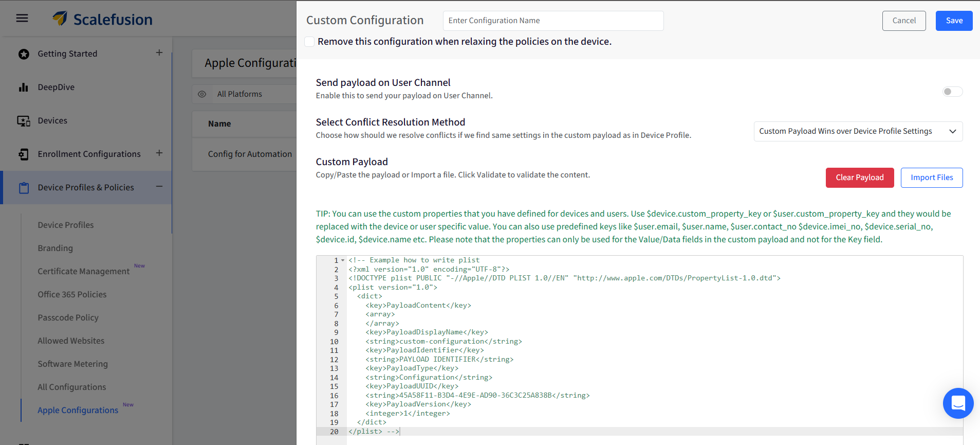Open Branding submenu item
980x445 pixels.
pos(55,248)
